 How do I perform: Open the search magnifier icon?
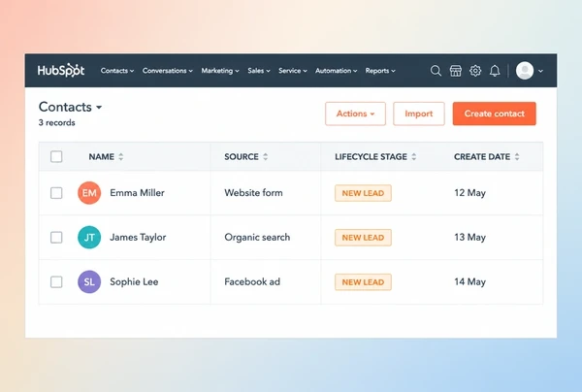tap(436, 71)
